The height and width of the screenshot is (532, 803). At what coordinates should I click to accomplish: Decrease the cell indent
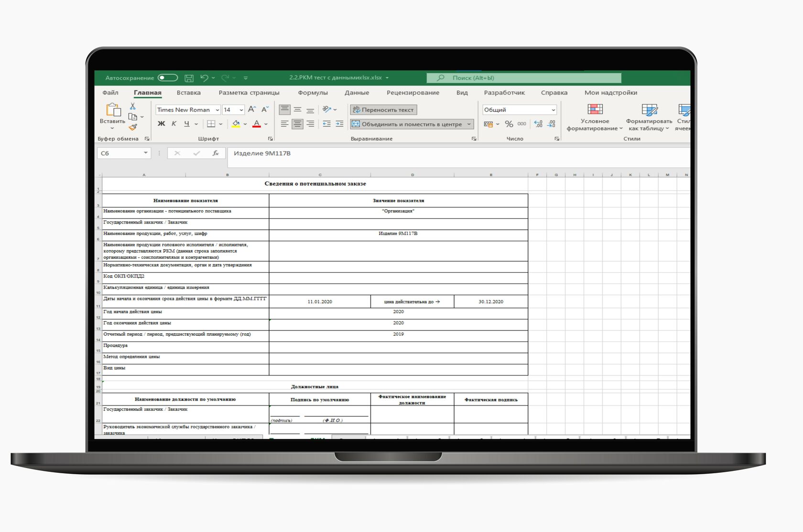pyautogui.click(x=326, y=124)
